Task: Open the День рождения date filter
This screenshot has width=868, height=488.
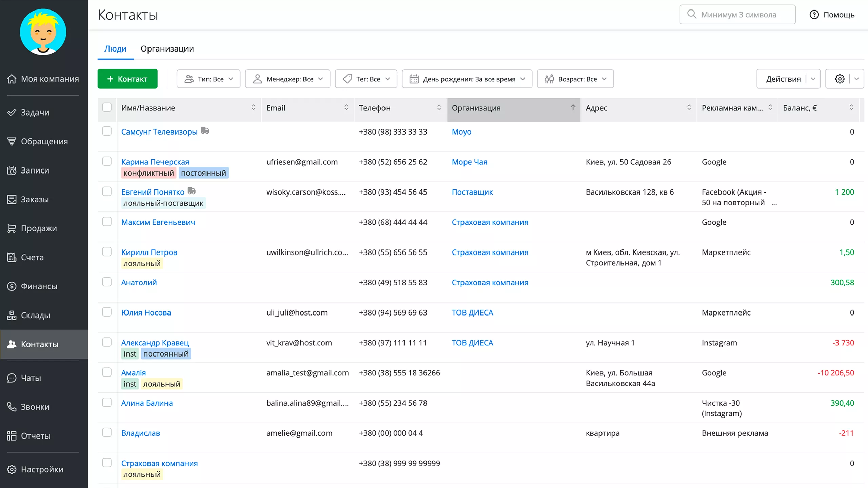Action: tap(467, 79)
